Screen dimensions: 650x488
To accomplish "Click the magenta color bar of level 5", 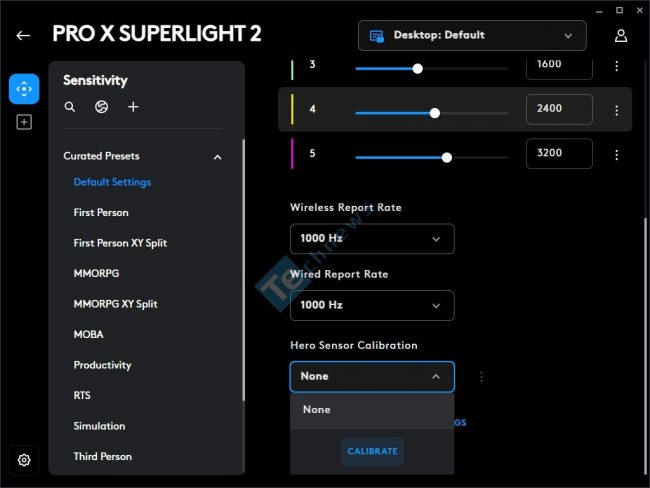I will tap(292, 154).
